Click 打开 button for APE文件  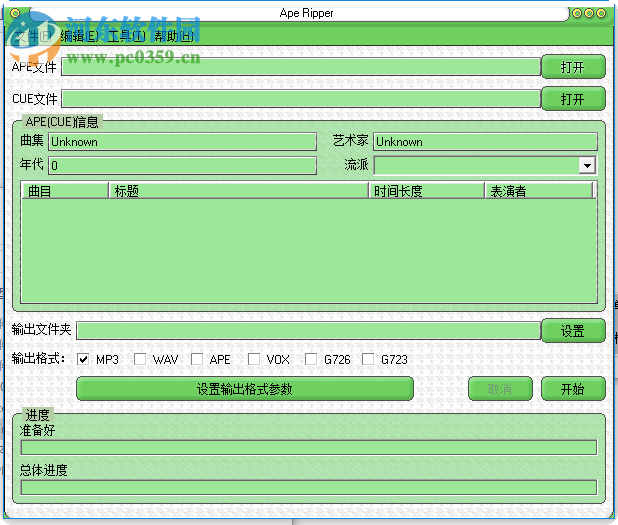573,67
